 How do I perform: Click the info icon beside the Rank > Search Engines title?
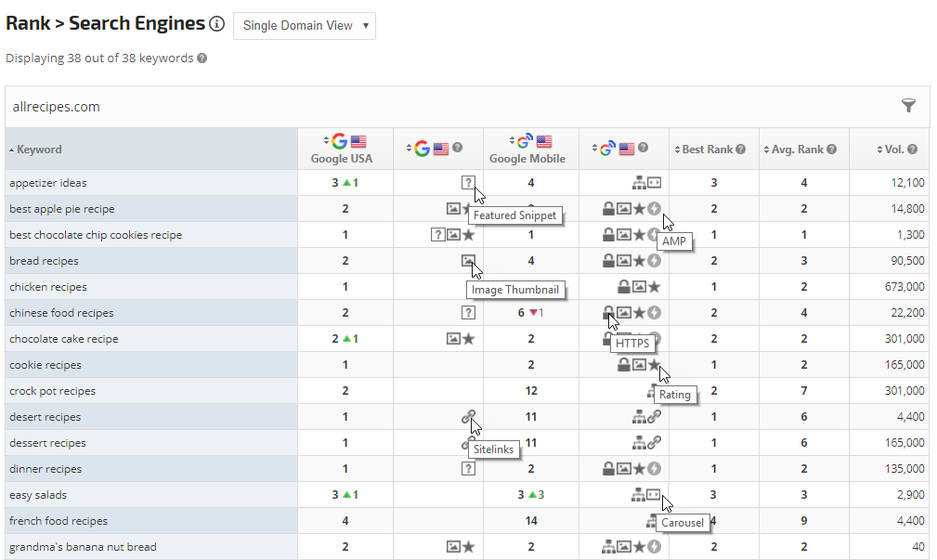[x=216, y=25]
